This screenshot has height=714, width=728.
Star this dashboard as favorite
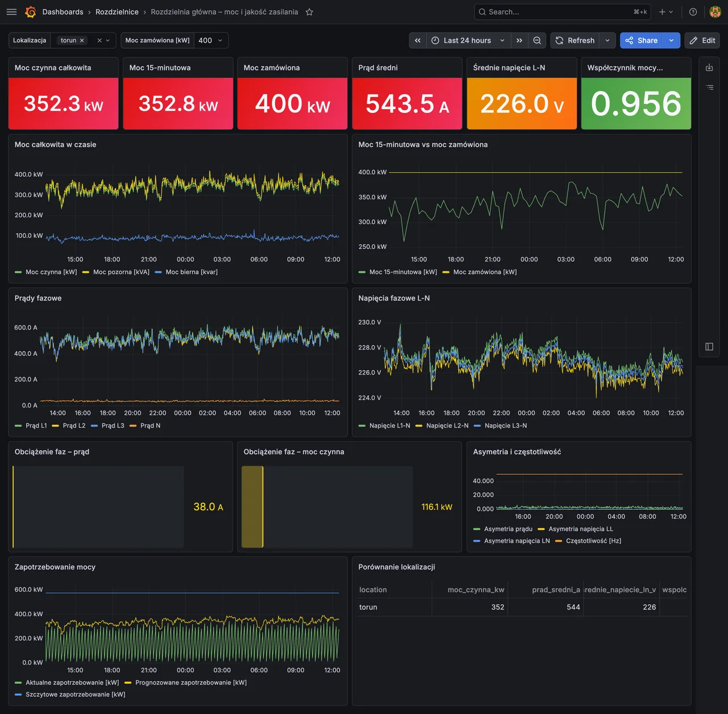click(x=309, y=12)
